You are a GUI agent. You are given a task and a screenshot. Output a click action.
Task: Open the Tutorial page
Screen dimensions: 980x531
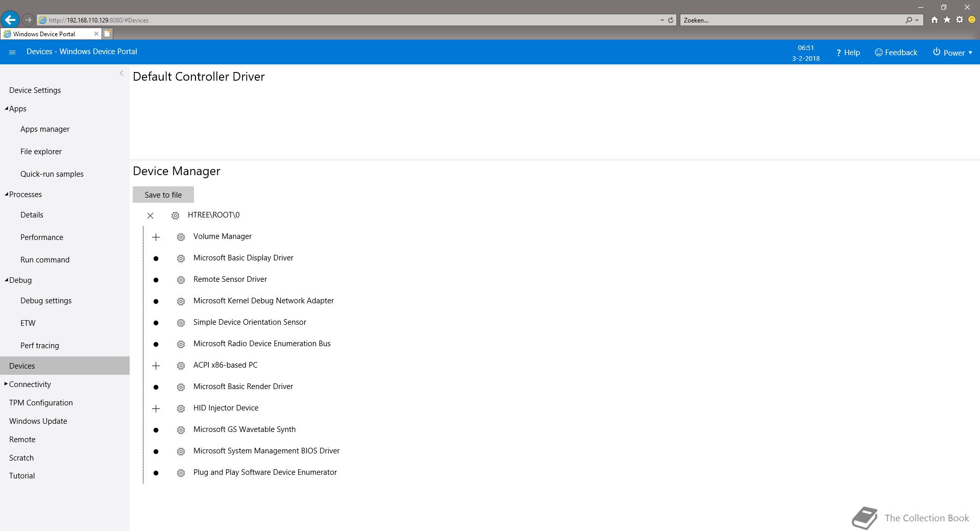point(22,476)
